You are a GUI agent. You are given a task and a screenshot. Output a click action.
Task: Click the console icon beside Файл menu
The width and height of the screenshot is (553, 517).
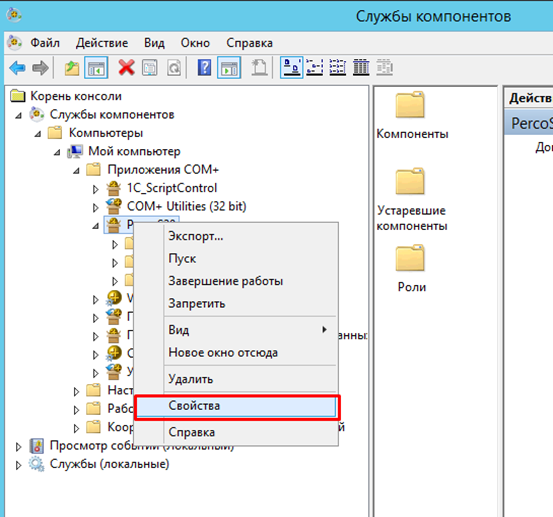14,43
